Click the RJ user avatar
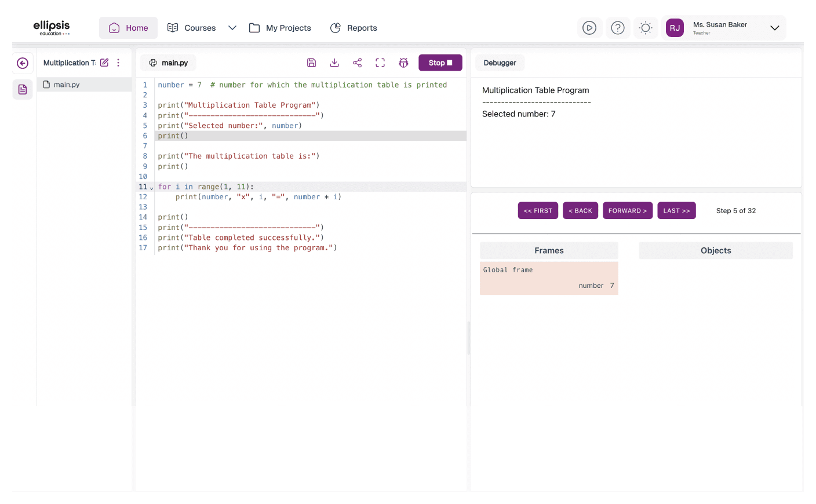 675,28
